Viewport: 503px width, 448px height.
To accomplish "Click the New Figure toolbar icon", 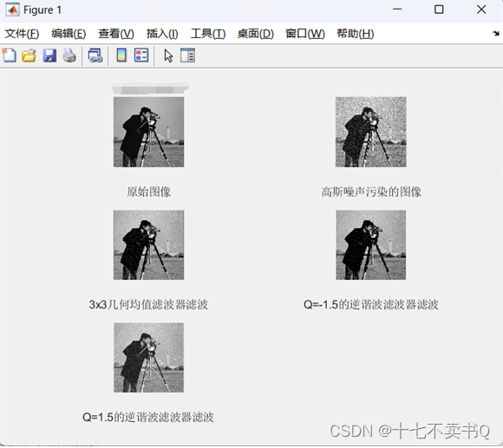I will pyautogui.click(x=10, y=55).
